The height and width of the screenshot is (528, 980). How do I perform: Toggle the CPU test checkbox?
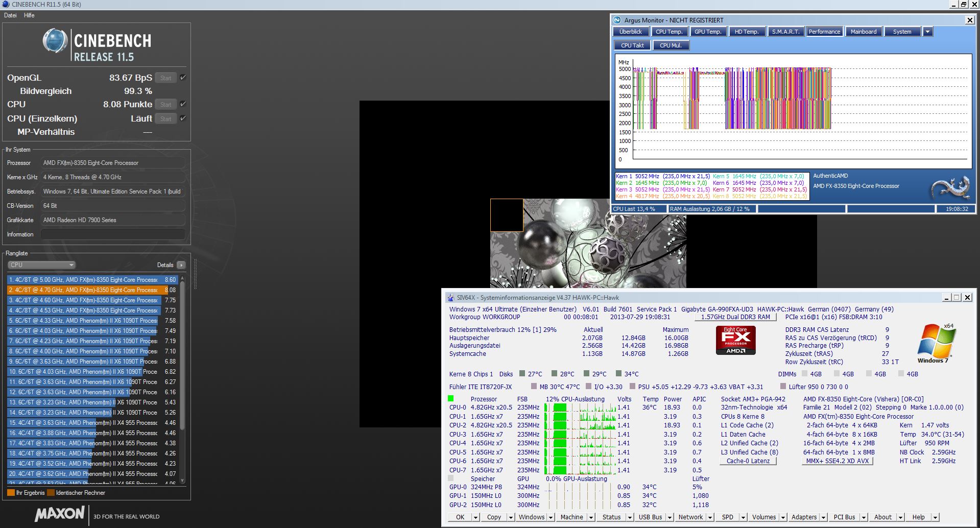(x=183, y=104)
